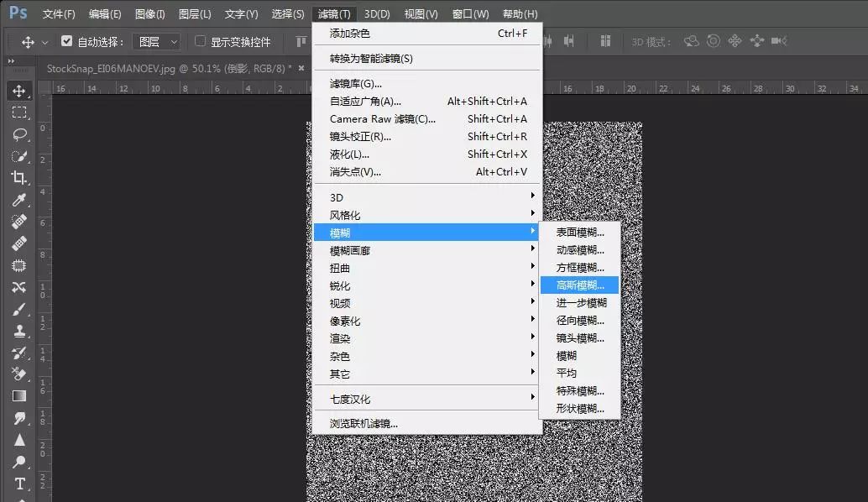Image resolution: width=868 pixels, height=502 pixels.
Task: Expand the 杂色 submenu
Action: point(427,357)
